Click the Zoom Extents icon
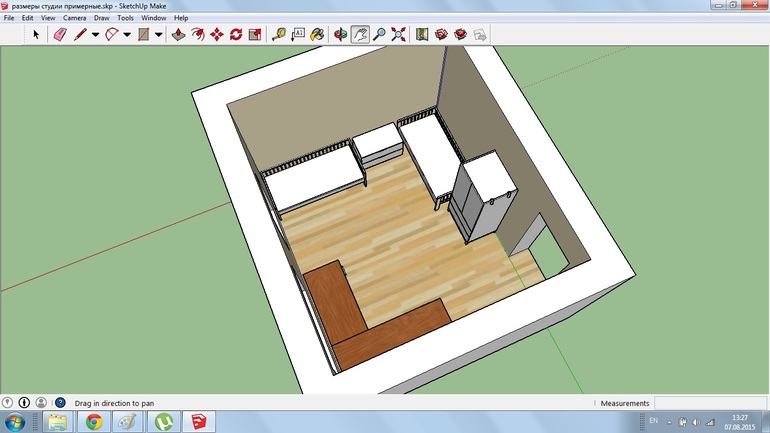 click(x=399, y=34)
